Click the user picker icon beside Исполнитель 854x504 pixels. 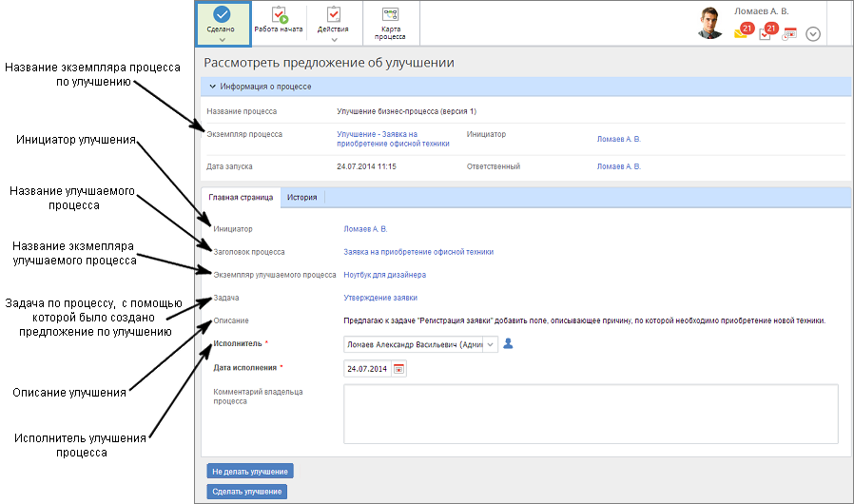click(x=508, y=344)
